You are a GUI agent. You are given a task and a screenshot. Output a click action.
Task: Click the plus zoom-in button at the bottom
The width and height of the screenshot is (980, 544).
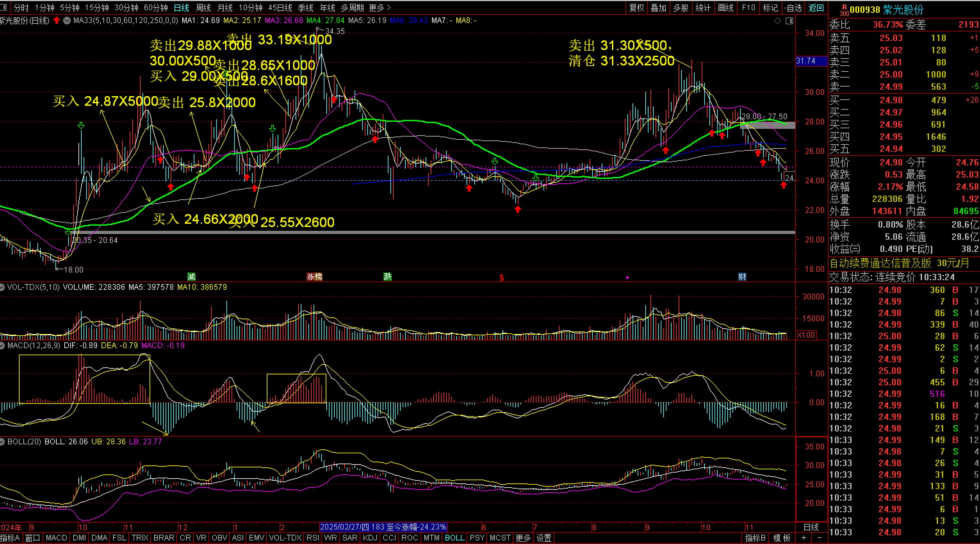click(x=804, y=538)
